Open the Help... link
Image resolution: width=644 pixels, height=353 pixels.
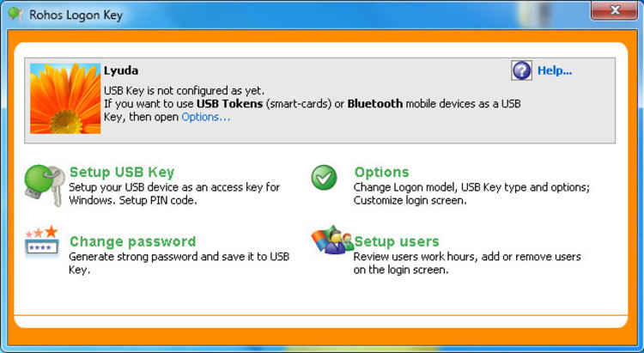point(555,70)
